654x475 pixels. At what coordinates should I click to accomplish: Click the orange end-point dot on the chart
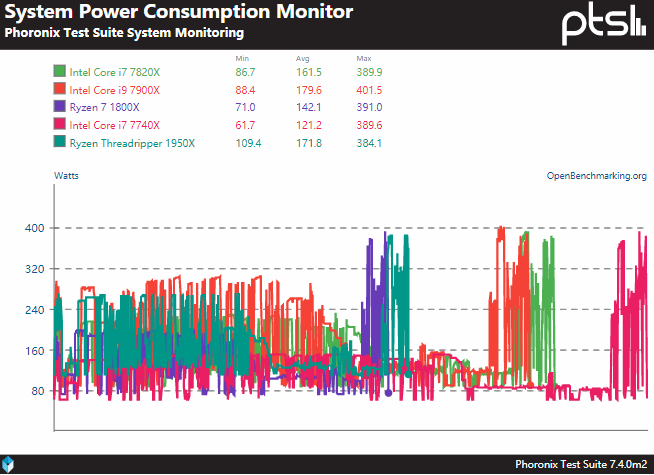(530, 385)
